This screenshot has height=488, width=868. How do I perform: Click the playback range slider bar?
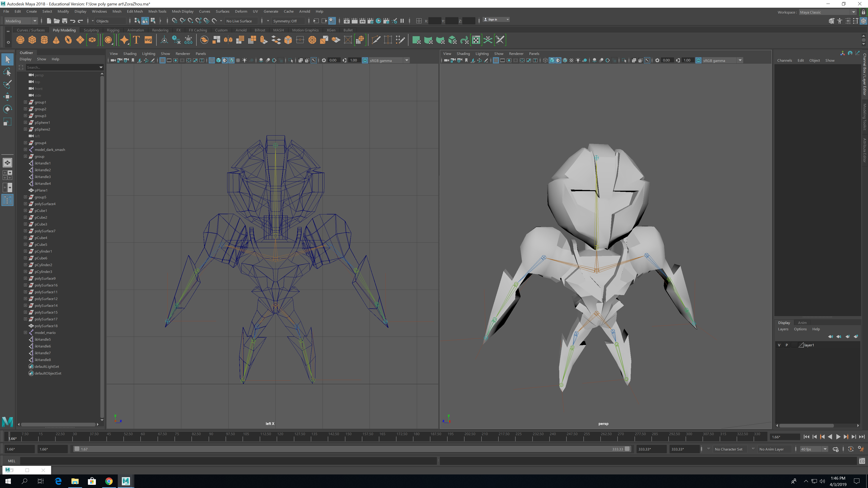(x=350, y=449)
